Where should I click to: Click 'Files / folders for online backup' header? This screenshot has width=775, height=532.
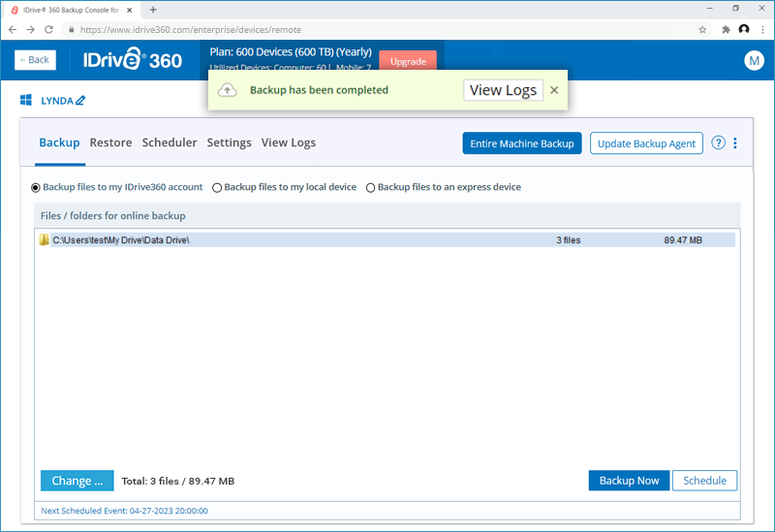click(x=113, y=215)
